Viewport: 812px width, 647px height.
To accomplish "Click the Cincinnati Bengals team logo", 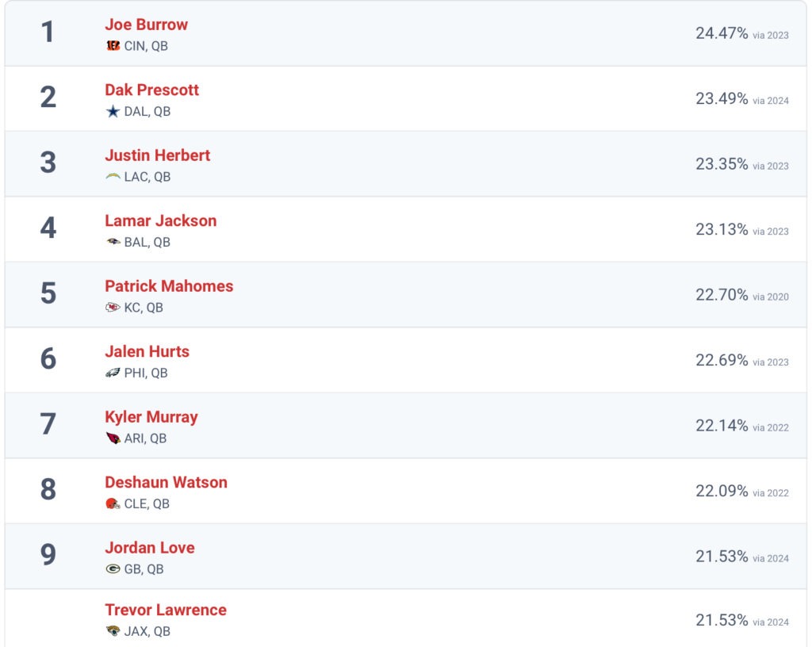I will (x=113, y=46).
